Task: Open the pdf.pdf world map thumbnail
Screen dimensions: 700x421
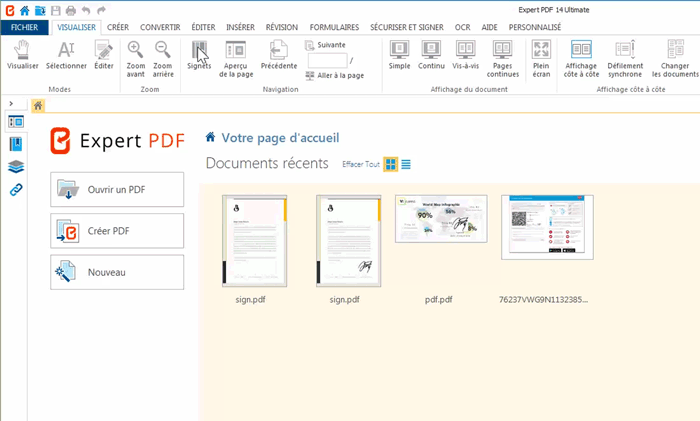Action: pyautogui.click(x=441, y=219)
